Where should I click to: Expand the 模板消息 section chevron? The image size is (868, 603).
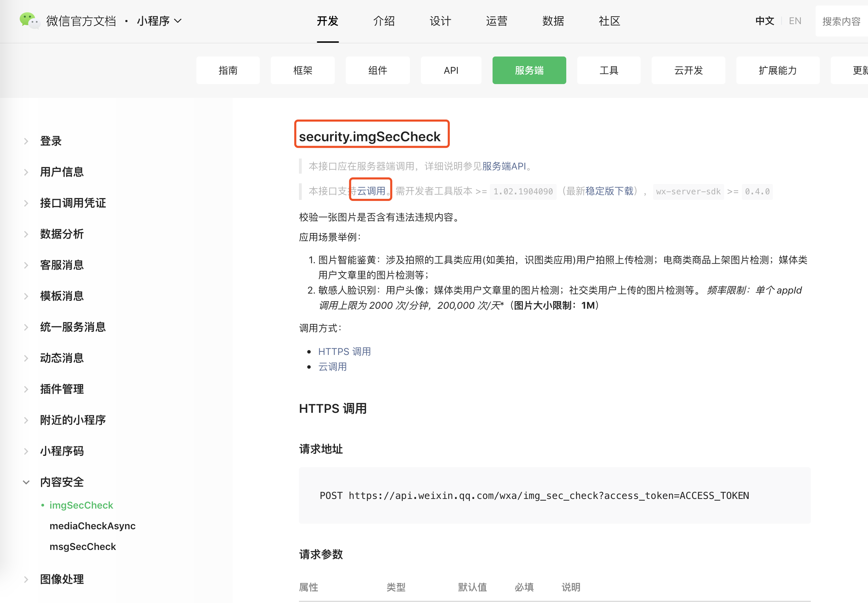[26, 296]
